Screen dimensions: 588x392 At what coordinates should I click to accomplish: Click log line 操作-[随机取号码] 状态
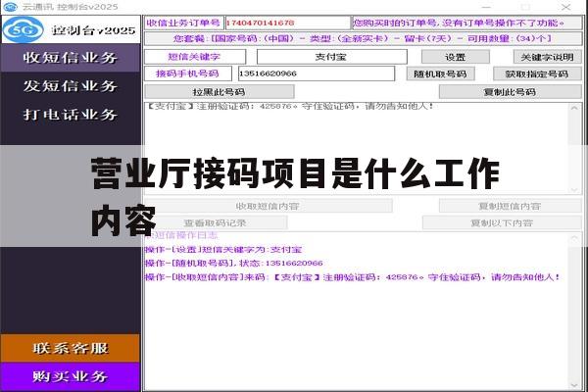(x=234, y=263)
